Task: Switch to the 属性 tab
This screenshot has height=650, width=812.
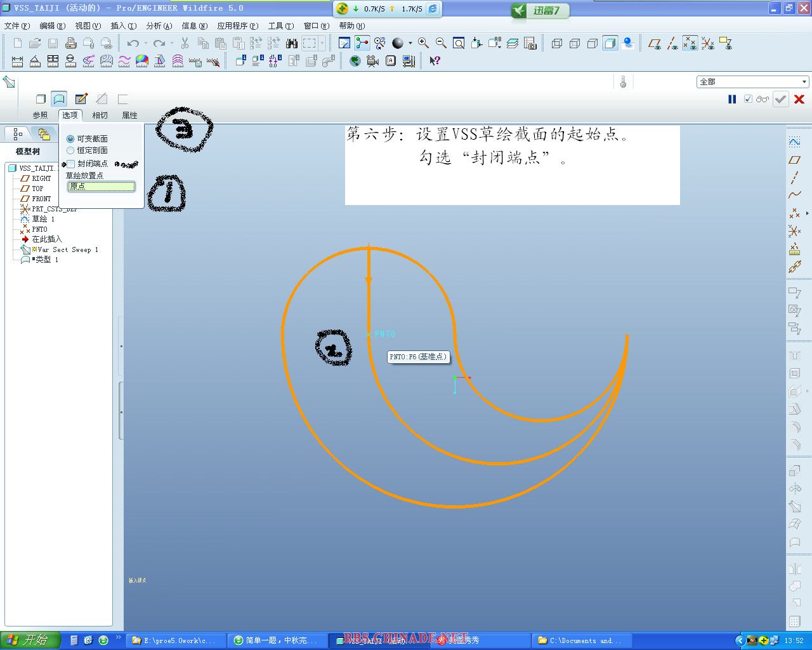Action: (129, 115)
